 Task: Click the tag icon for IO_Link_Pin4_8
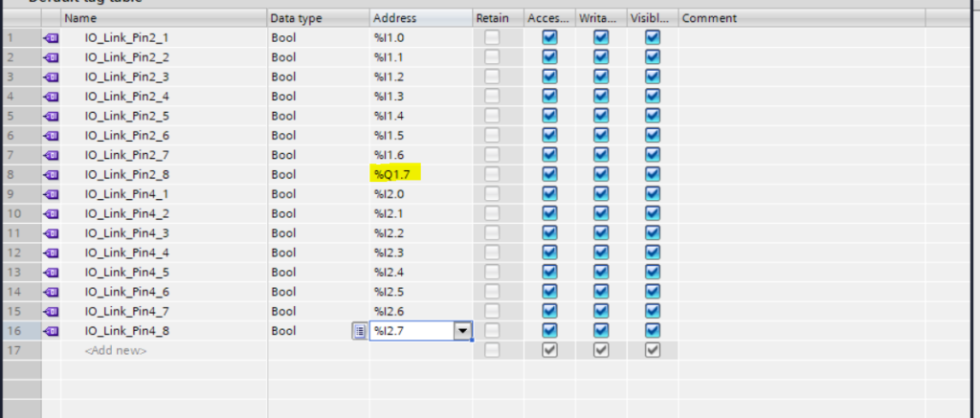click(x=51, y=331)
